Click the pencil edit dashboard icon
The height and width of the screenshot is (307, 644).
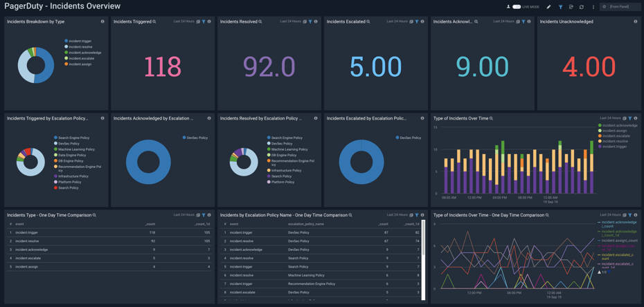pos(549,7)
